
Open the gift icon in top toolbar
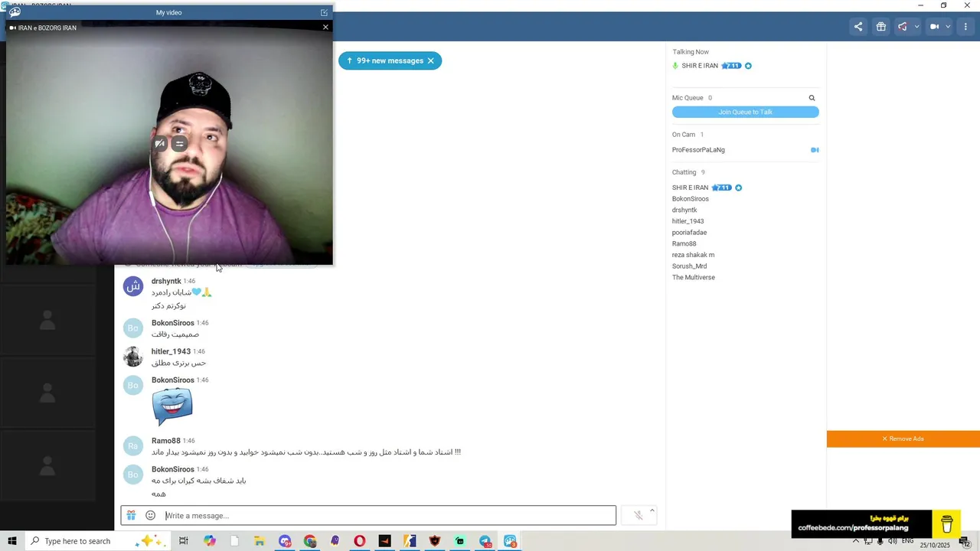(881, 27)
